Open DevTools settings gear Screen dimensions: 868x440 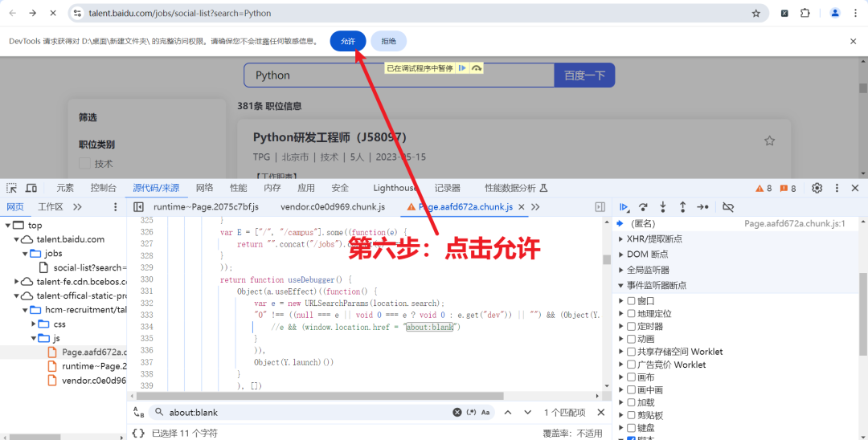[817, 188]
